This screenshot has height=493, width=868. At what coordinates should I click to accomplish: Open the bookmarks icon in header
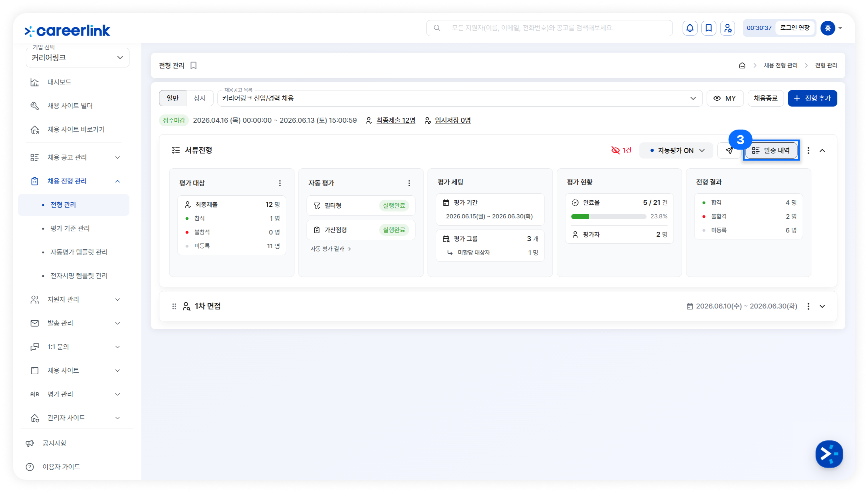coord(709,28)
